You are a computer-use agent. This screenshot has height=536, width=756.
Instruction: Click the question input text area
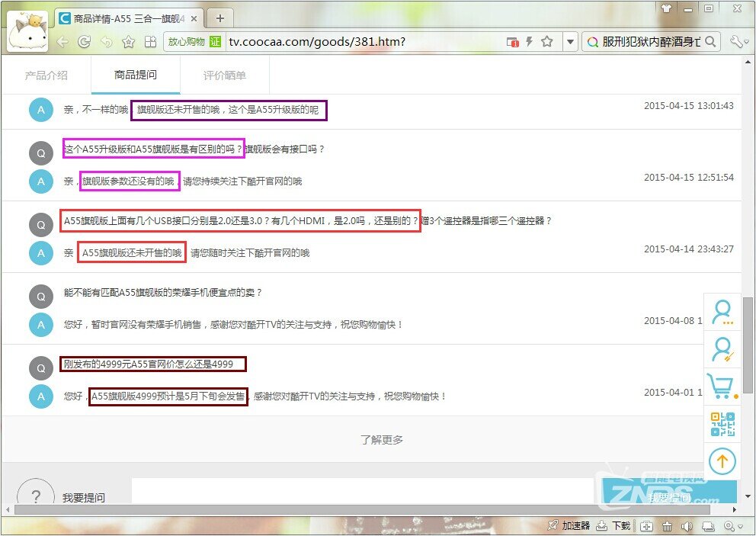coord(361,491)
